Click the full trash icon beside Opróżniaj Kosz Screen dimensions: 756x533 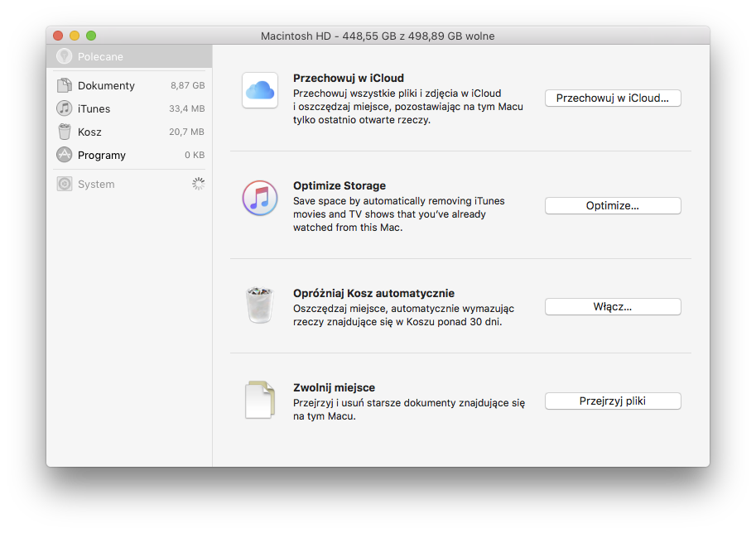(260, 305)
